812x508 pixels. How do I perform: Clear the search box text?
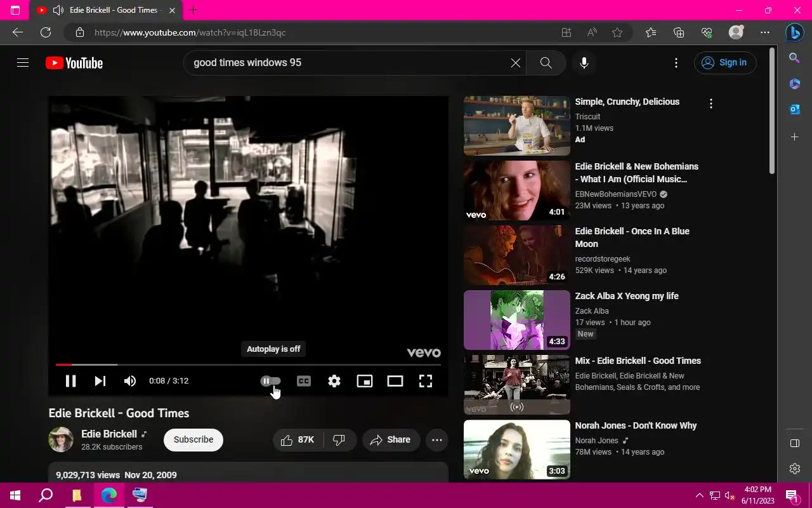tap(515, 63)
